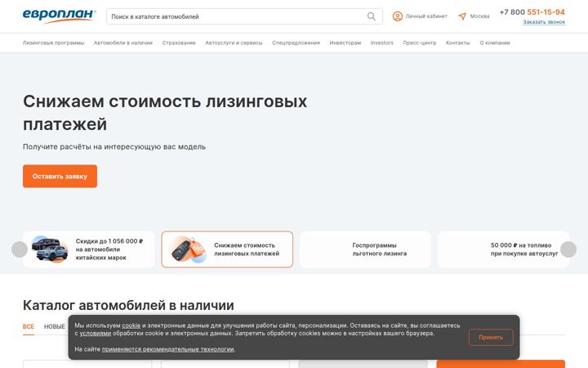Click Получите расчёты на интересующую вас модель text

(x=114, y=147)
